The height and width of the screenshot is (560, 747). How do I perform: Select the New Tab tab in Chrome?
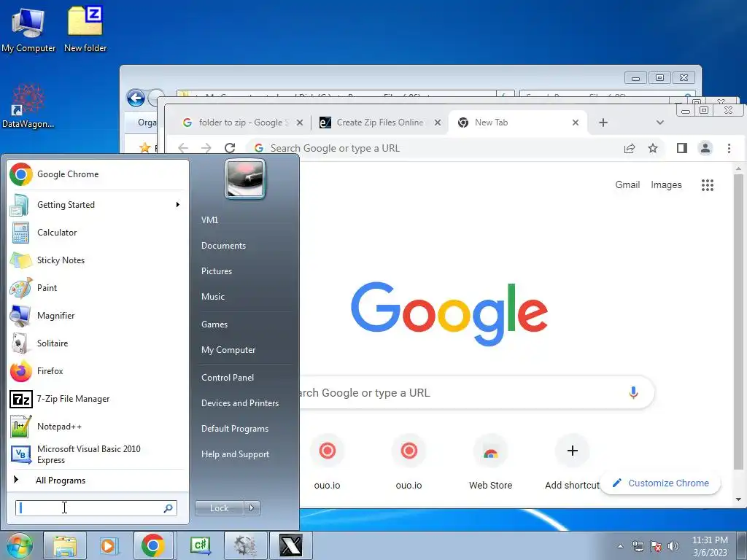click(519, 122)
